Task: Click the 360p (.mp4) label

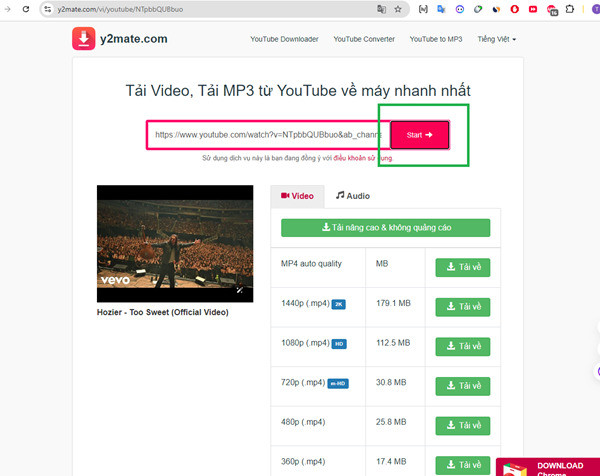Action: point(303,461)
